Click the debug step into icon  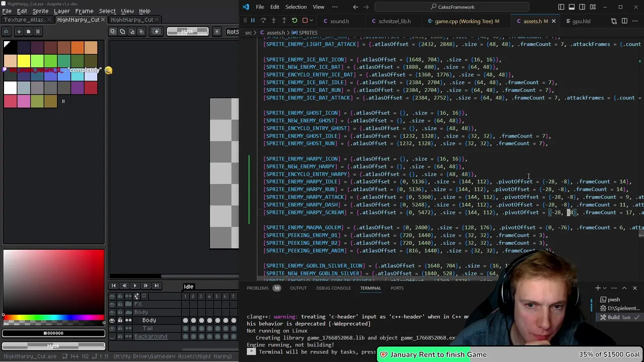pyautogui.click(x=274, y=21)
